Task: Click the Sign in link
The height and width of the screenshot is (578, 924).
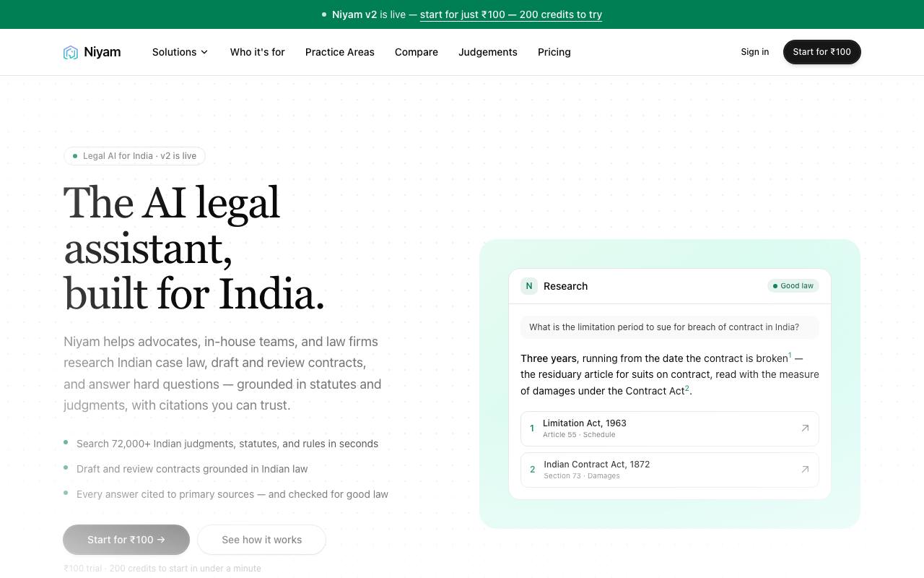Action: (755, 52)
